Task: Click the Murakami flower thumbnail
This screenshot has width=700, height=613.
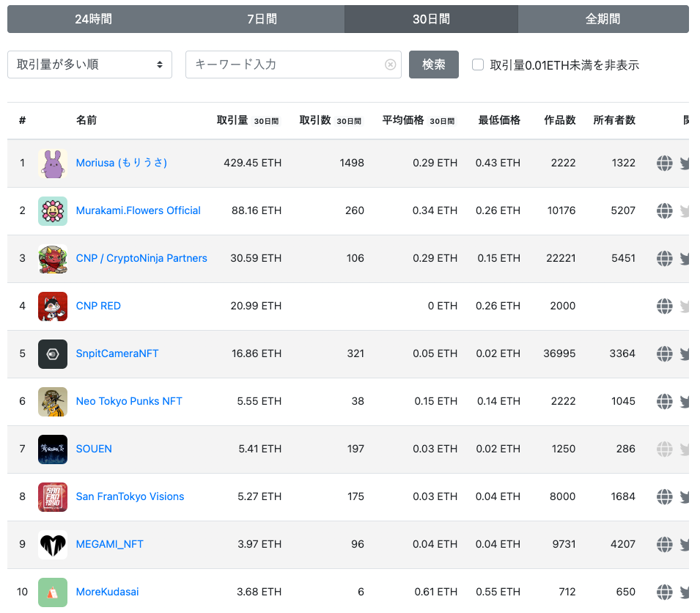Action: (x=53, y=211)
